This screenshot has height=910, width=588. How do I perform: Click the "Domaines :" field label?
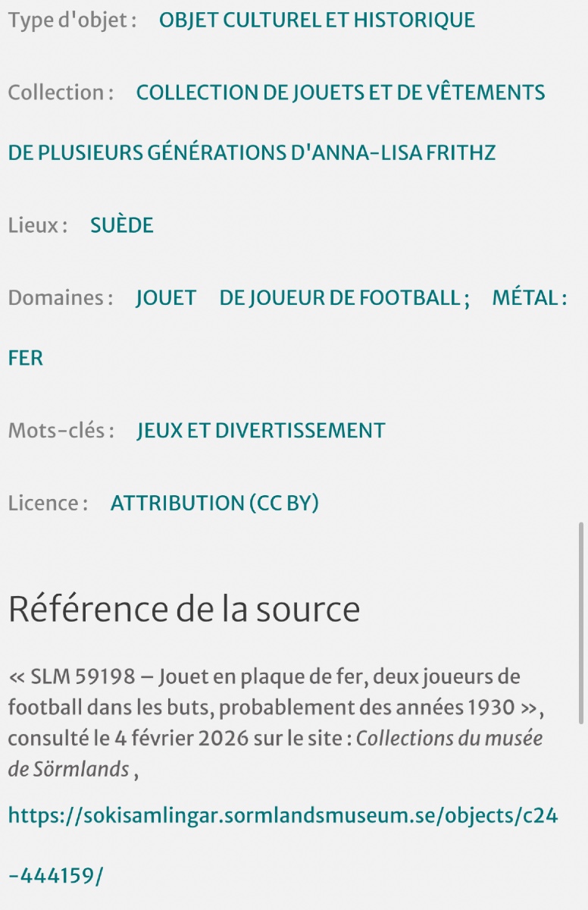point(61,298)
